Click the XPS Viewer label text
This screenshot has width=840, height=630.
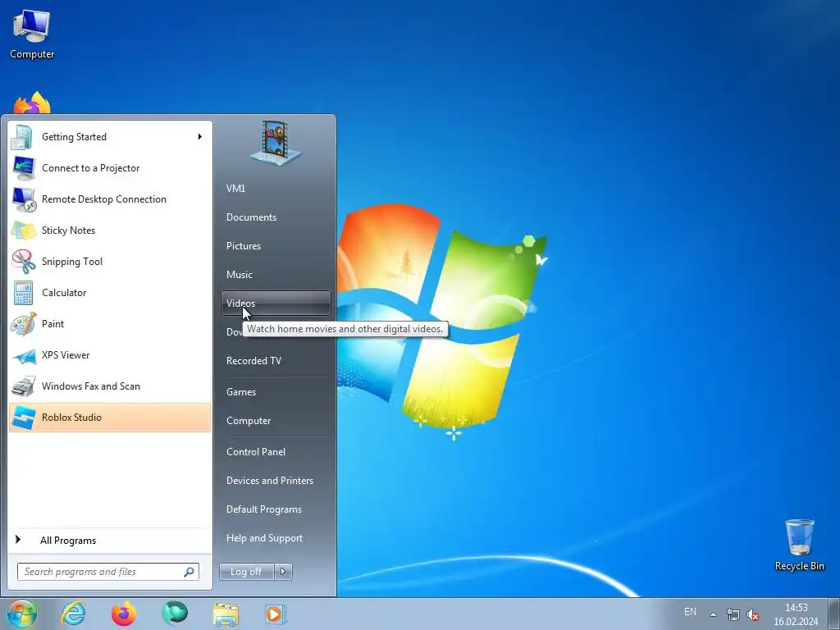66,355
